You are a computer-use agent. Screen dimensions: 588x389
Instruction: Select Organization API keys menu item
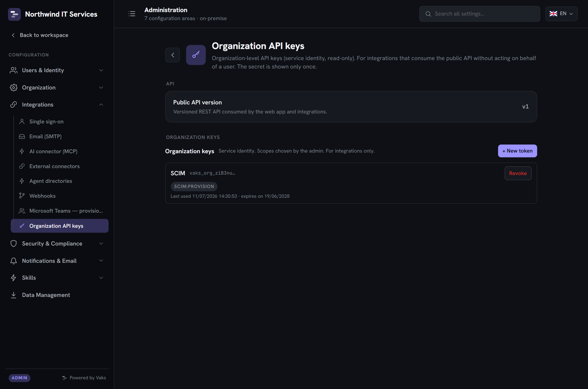59,226
